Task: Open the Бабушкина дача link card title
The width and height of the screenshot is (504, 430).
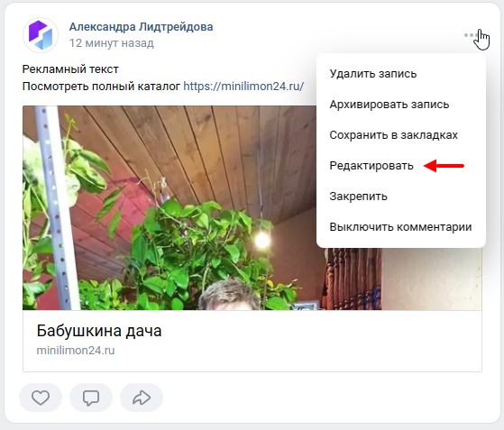Action: point(99,331)
